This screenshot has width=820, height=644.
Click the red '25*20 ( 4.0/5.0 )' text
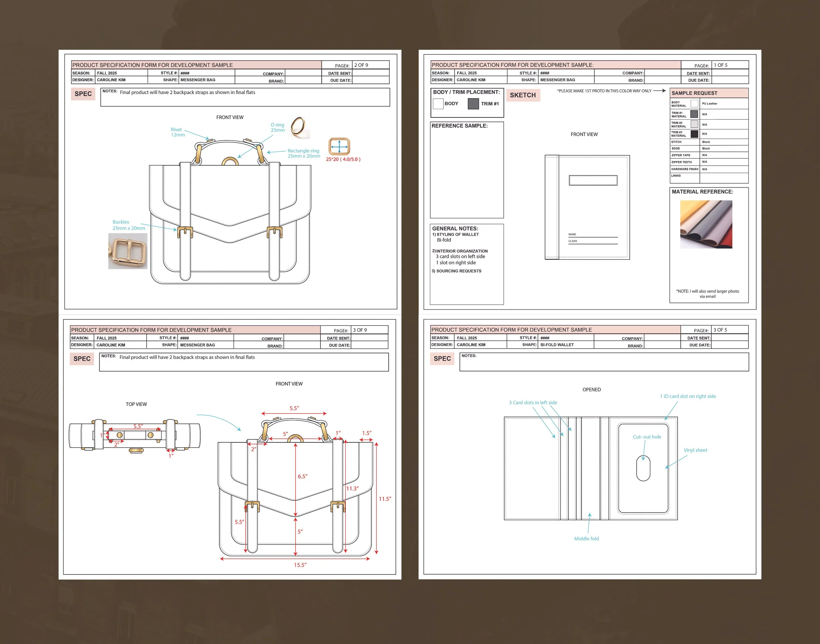pyautogui.click(x=343, y=159)
